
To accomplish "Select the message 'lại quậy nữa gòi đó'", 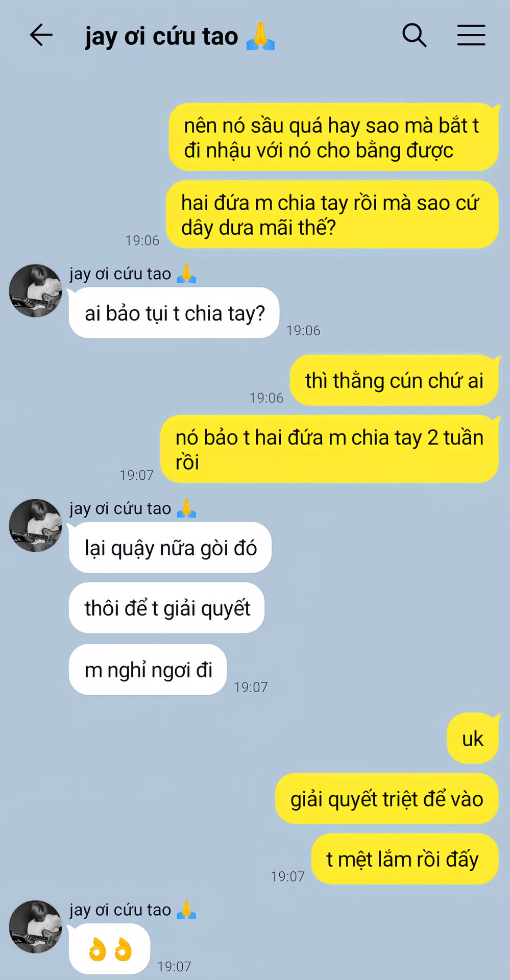I will [x=170, y=548].
